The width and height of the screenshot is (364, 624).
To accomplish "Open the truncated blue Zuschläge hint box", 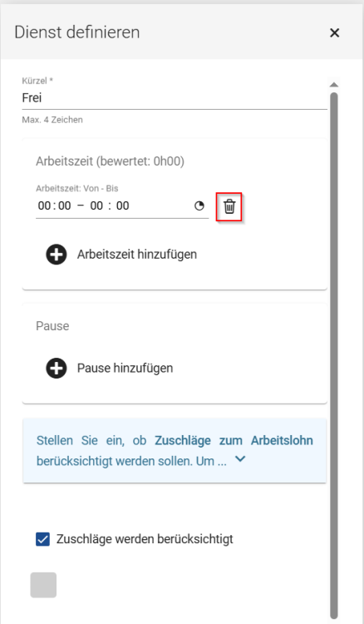I will (175, 450).
